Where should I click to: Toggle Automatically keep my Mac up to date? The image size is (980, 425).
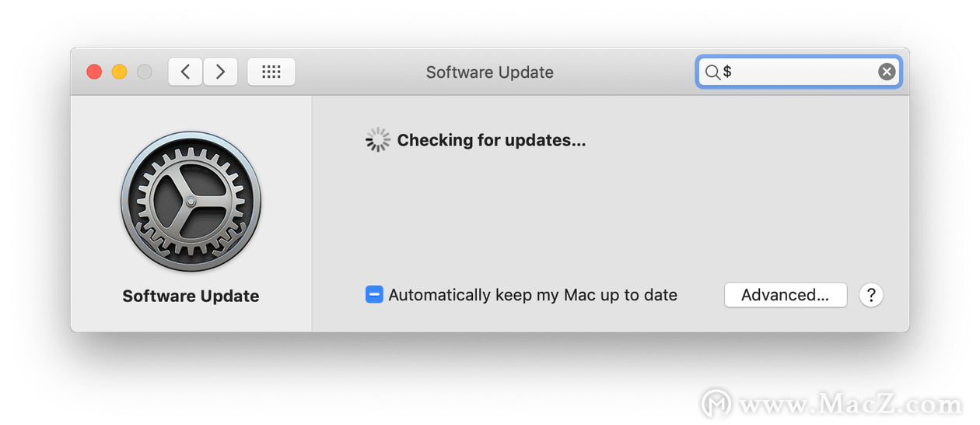pyautogui.click(x=374, y=295)
